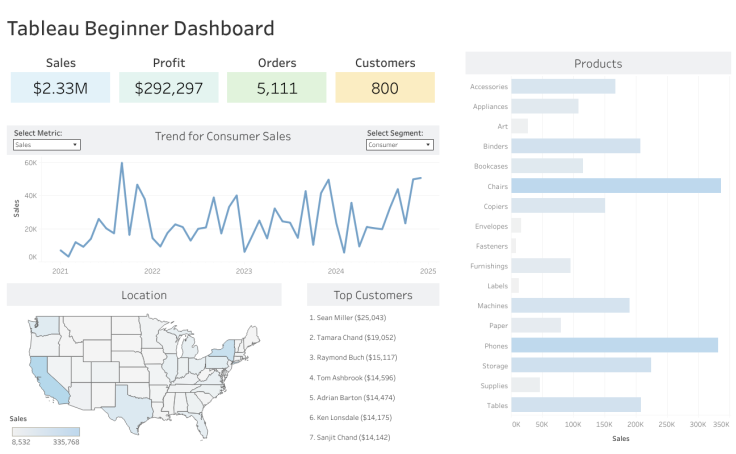This screenshot has height=454, width=736.
Task: Select the Accessories label in Products list
Action: pyautogui.click(x=488, y=87)
